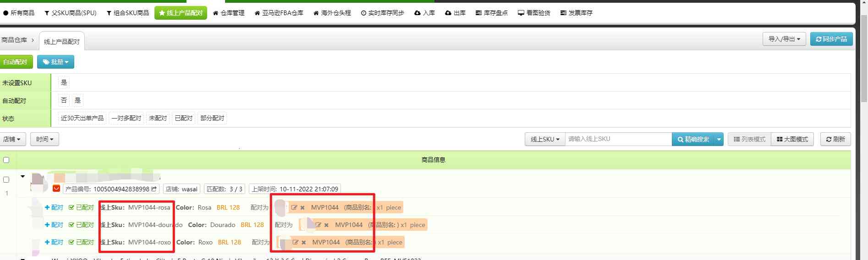Screen dimensions: 868x260
Task: Open 组合SKU商品 navigation item
Action: click(x=128, y=13)
